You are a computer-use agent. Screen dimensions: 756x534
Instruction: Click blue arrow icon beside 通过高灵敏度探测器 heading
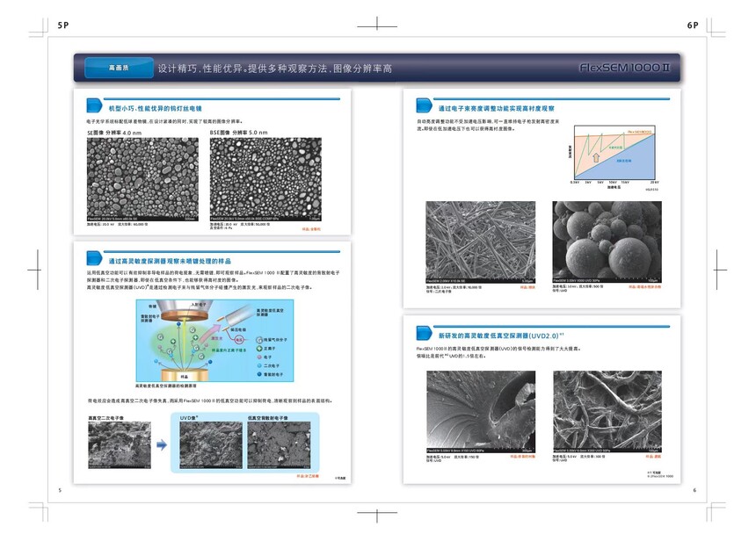coord(94,258)
